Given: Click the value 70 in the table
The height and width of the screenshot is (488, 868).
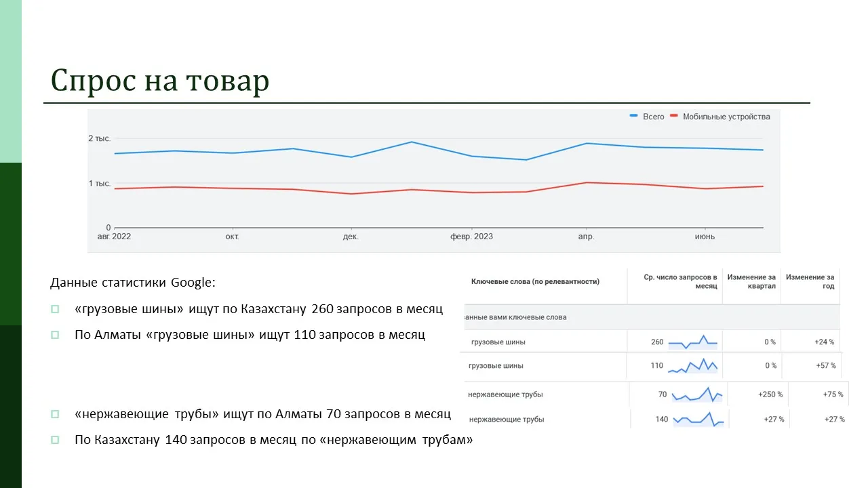Looking at the screenshot, I should tap(663, 394).
